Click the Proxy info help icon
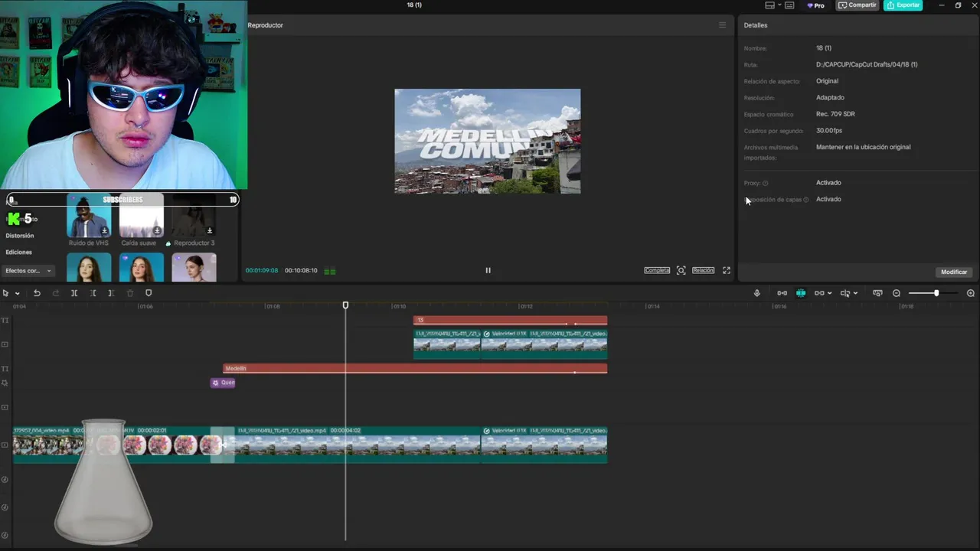 766,183
